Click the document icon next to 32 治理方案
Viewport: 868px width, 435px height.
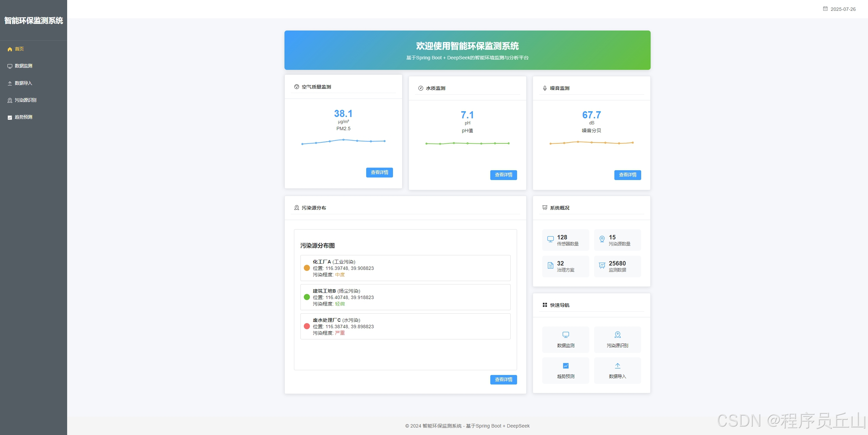pyautogui.click(x=551, y=265)
